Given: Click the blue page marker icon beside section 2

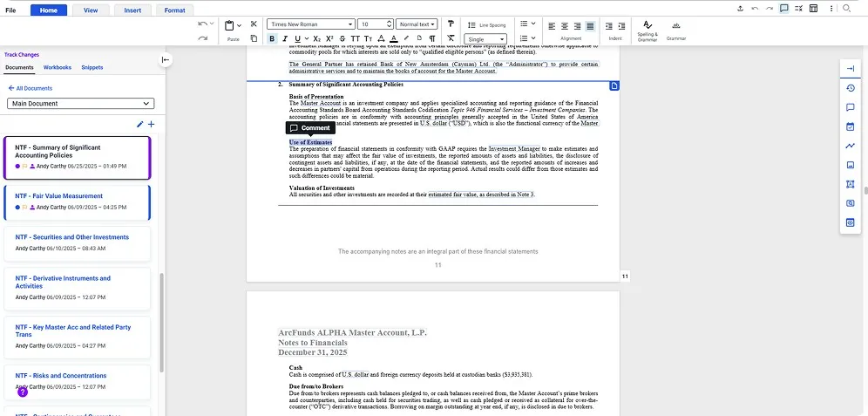Looking at the screenshot, I should (614, 85).
